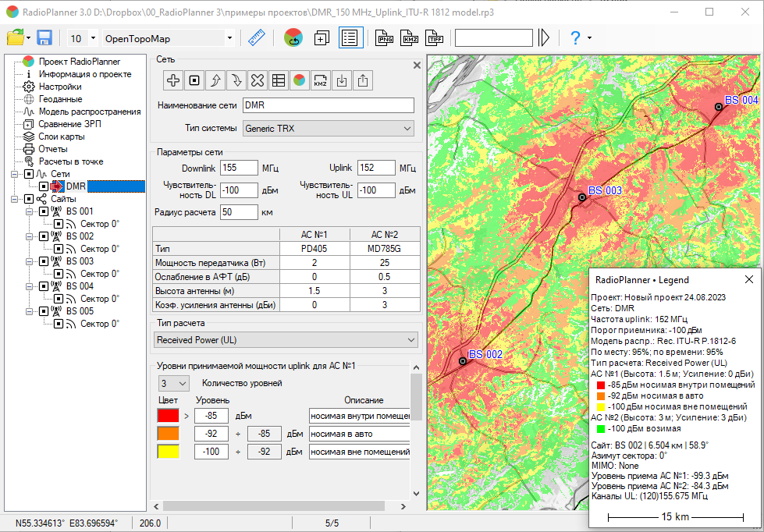The image size is (764, 532).
Task: Open help with the question mark icon
Action: click(x=575, y=38)
